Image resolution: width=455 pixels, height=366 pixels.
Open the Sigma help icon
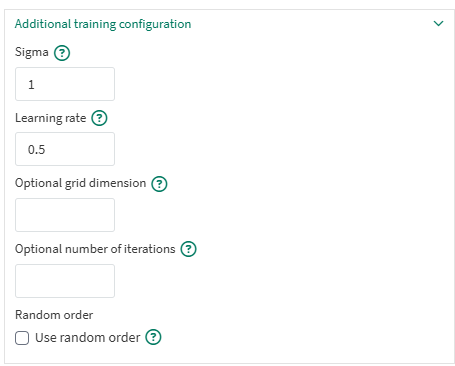pos(62,53)
